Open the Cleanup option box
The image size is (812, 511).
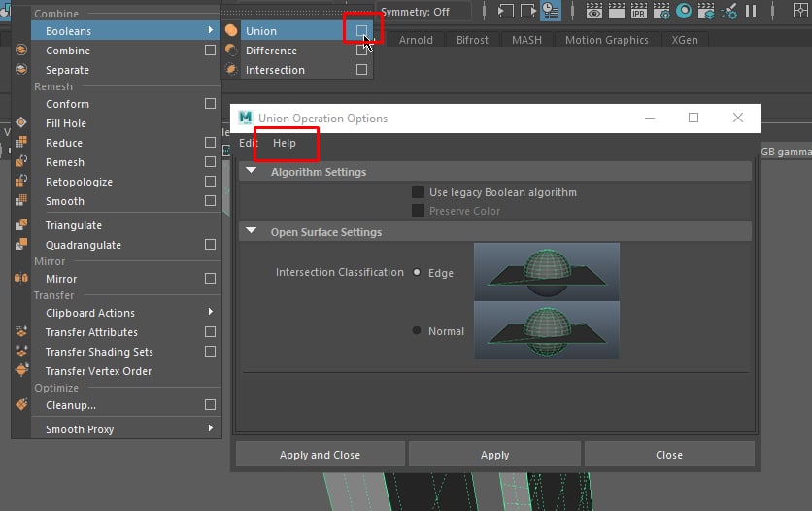pos(210,404)
